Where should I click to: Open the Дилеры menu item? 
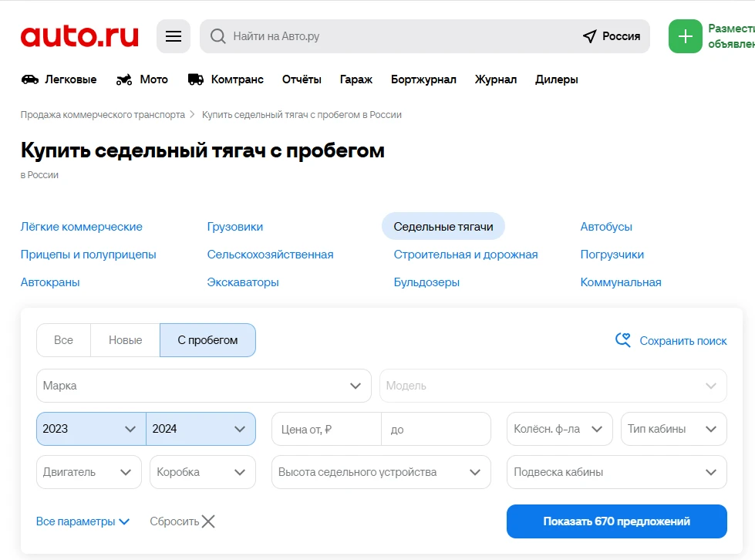coord(557,79)
